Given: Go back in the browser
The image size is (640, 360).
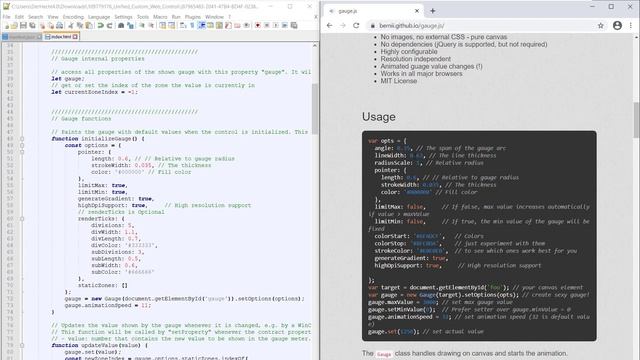Looking at the screenshot, I should point(329,25).
